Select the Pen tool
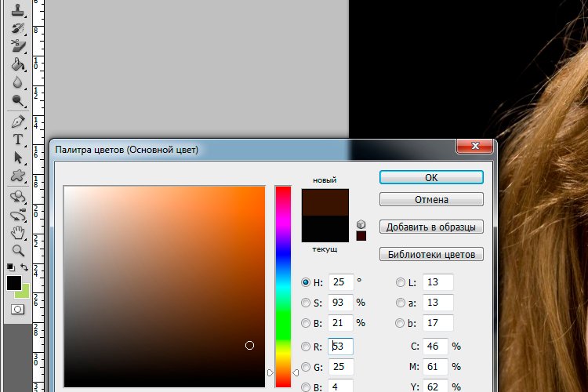The width and height of the screenshot is (588, 392). coord(17,122)
